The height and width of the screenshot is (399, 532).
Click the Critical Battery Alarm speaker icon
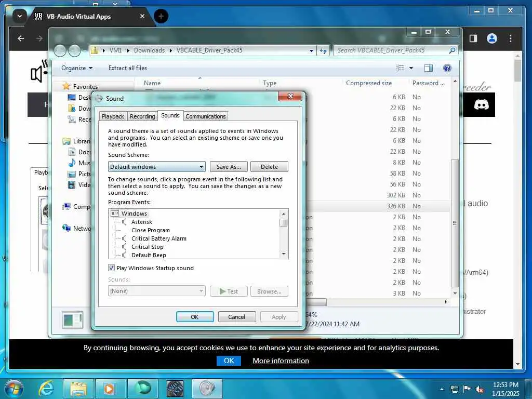[x=124, y=238]
